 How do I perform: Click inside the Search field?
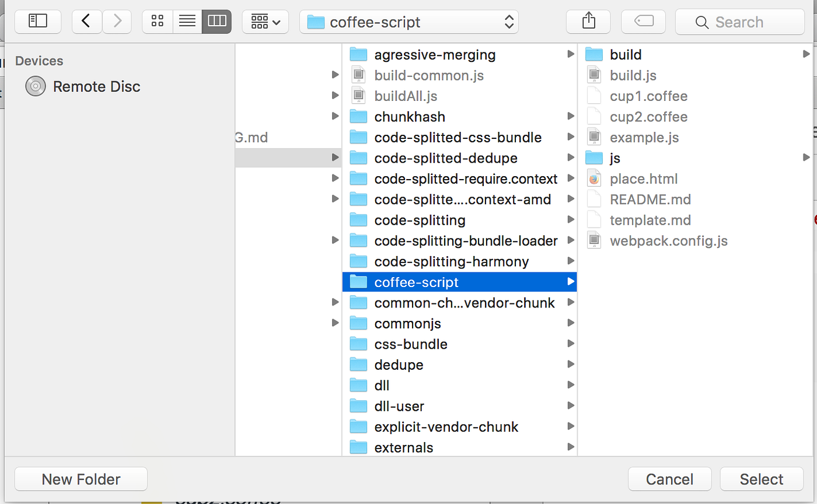739,22
